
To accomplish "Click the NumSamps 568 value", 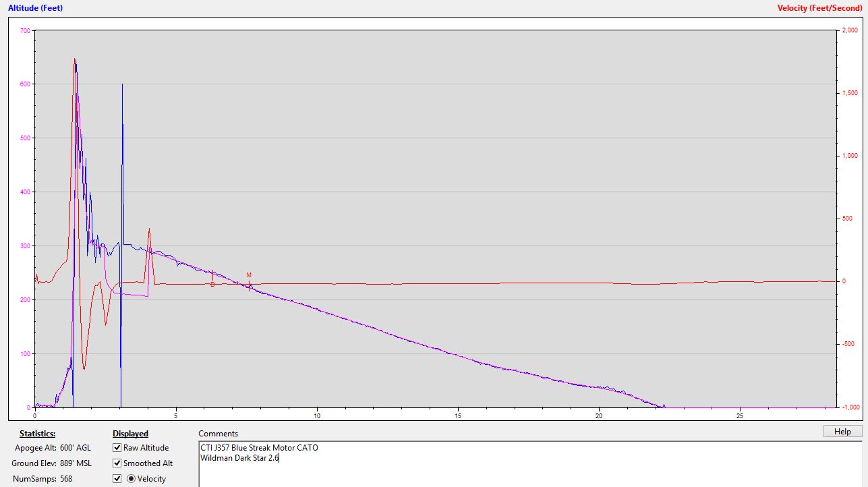I will point(66,479).
